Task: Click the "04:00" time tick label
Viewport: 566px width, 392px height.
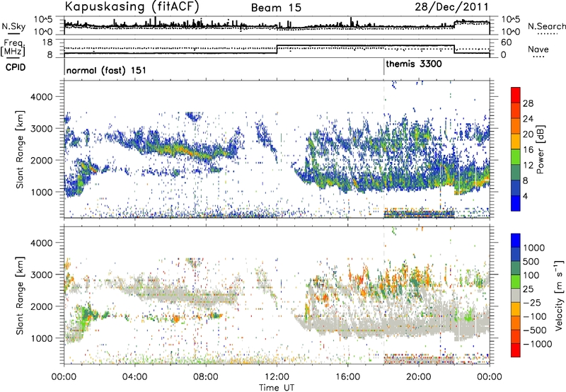Action: (135, 377)
